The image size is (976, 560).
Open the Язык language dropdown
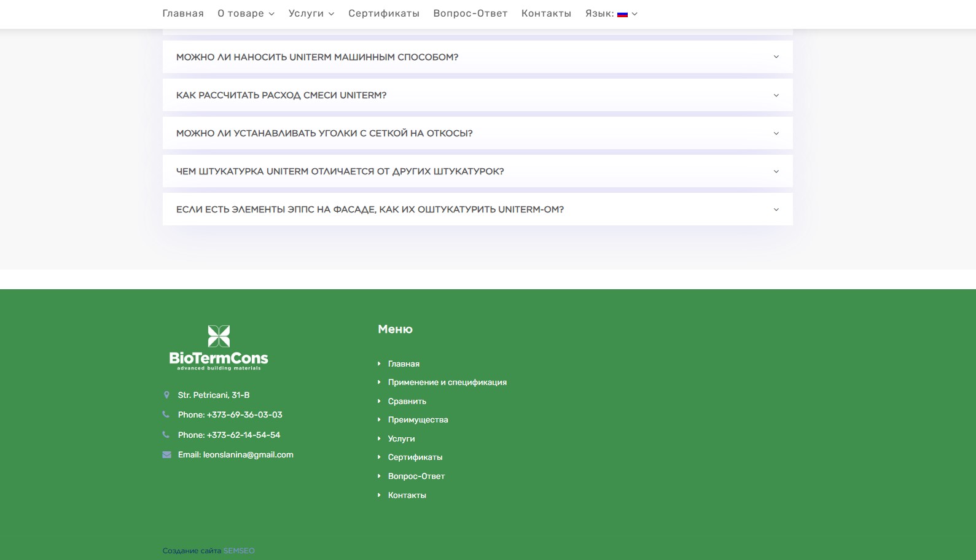[x=611, y=14]
